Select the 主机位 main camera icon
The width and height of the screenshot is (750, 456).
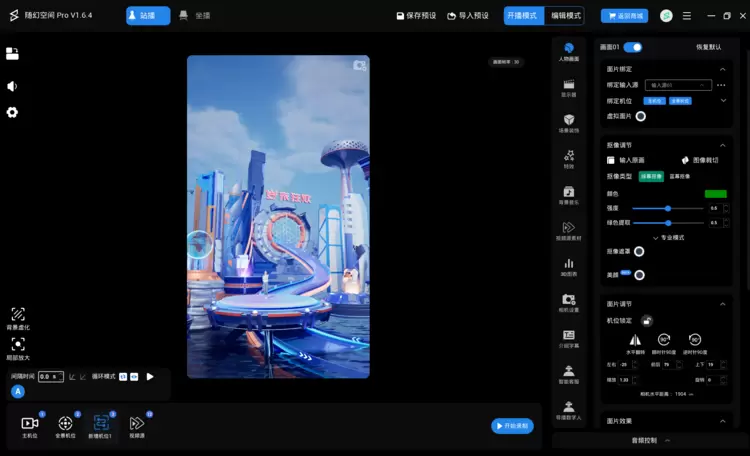click(30, 423)
